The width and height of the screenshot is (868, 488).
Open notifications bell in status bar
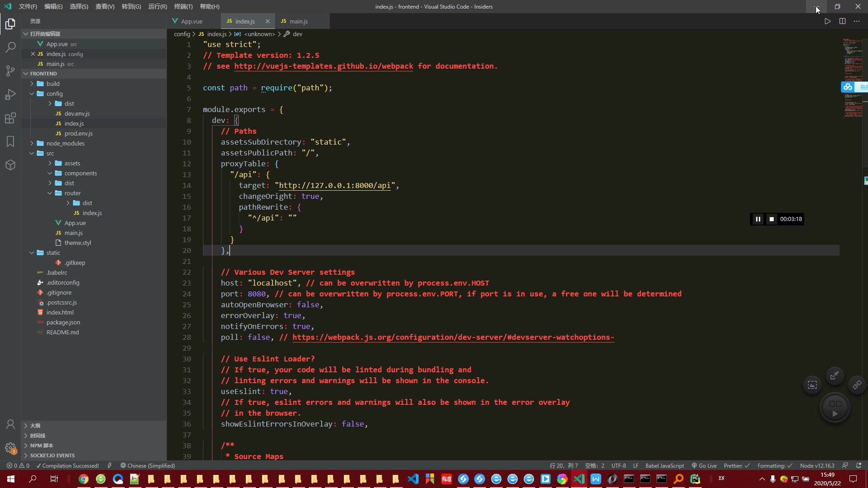coord(859,465)
